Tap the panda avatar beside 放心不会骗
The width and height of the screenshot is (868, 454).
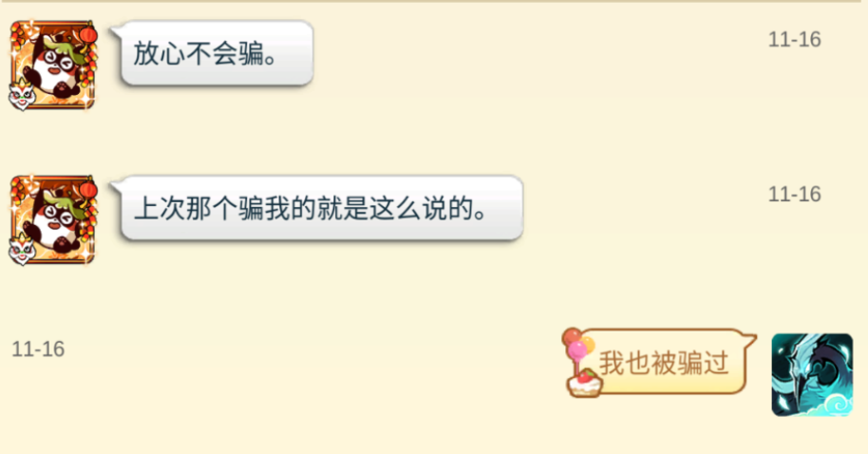54,66
